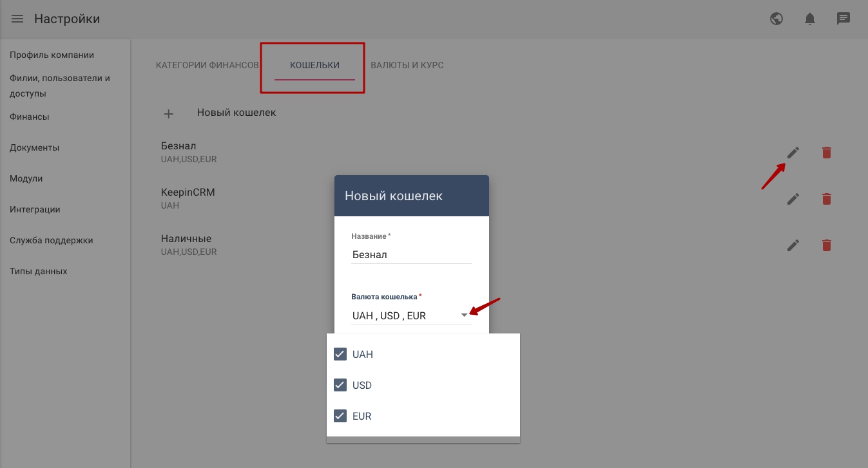Open Служба поддержки section
868x468 pixels.
52,240
